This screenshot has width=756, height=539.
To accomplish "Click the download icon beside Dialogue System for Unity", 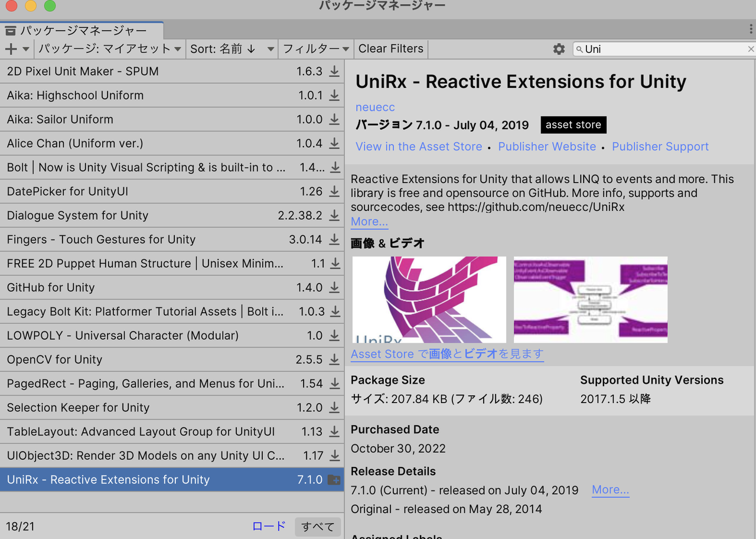I will tap(334, 215).
